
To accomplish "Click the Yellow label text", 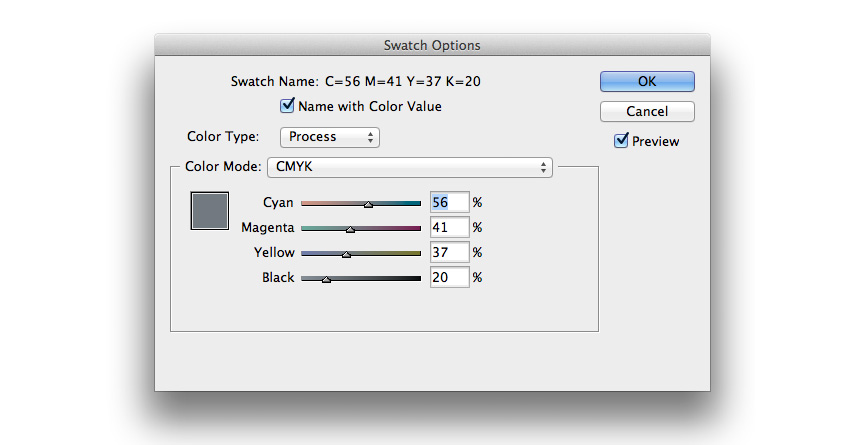I will coord(274,253).
